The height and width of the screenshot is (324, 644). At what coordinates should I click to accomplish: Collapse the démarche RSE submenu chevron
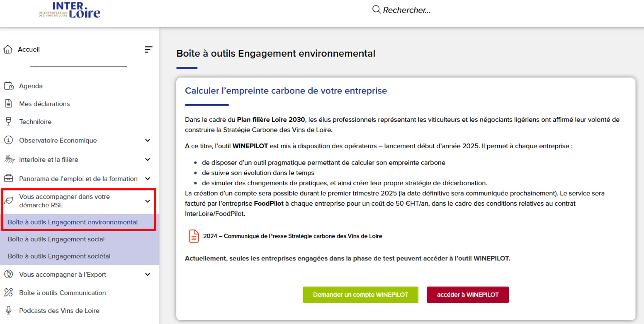[147, 201]
